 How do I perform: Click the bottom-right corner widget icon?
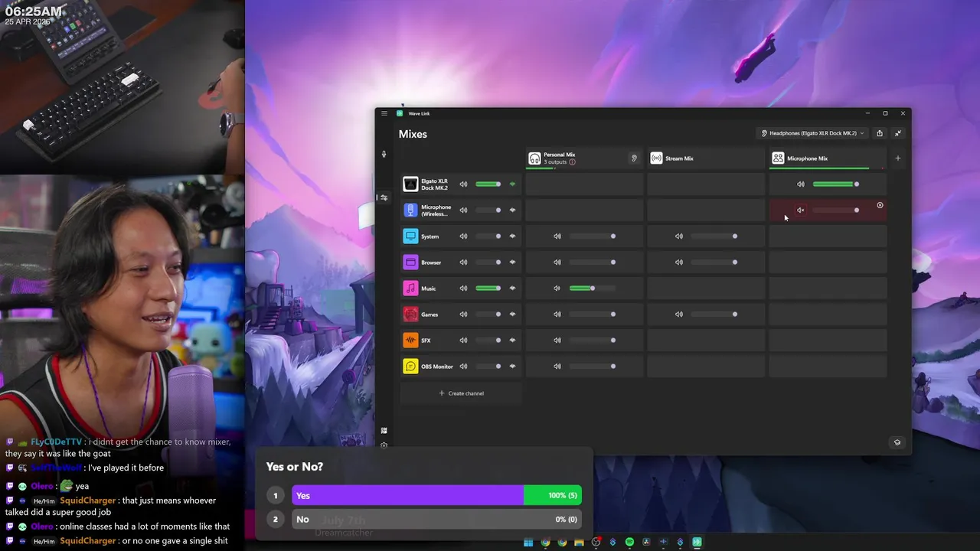point(897,442)
